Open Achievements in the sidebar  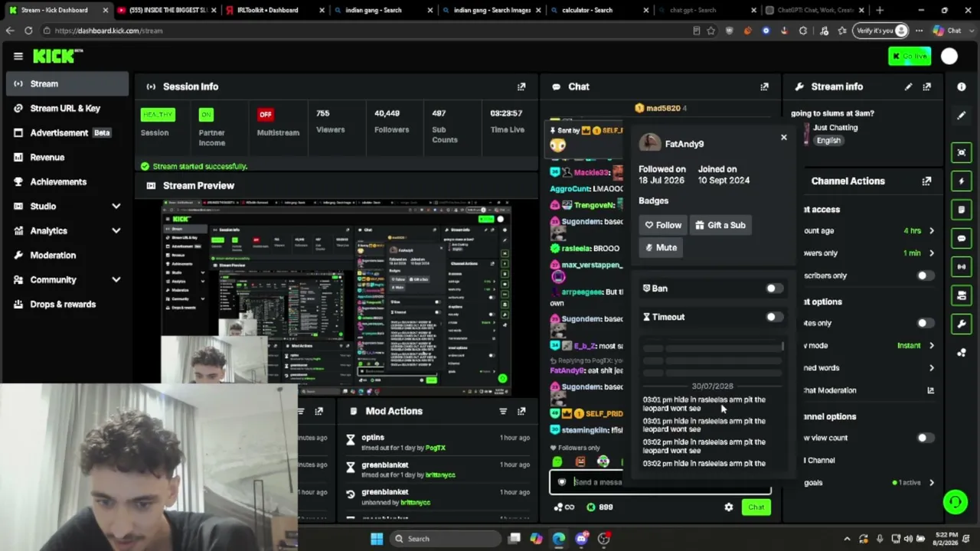click(67, 181)
